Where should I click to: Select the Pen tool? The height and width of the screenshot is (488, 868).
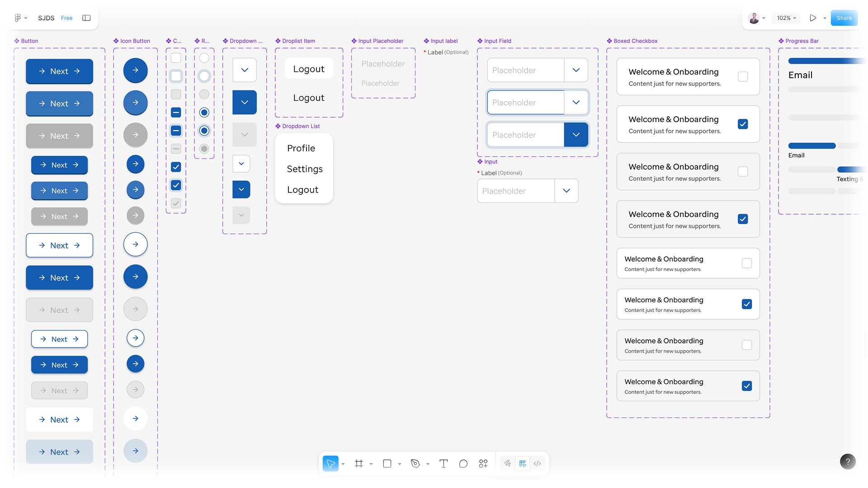[x=415, y=464]
